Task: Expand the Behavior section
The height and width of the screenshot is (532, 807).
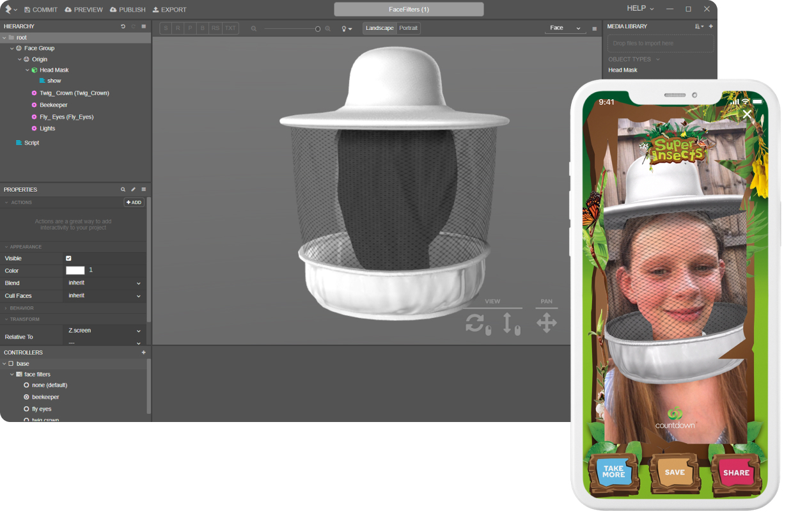Action: click(21, 308)
